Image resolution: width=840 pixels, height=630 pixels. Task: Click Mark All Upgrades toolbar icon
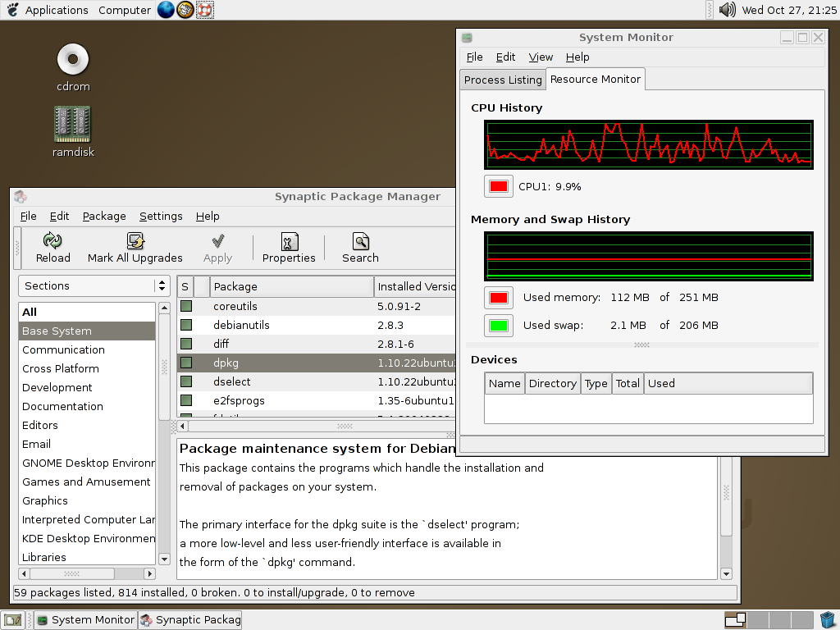pos(135,241)
